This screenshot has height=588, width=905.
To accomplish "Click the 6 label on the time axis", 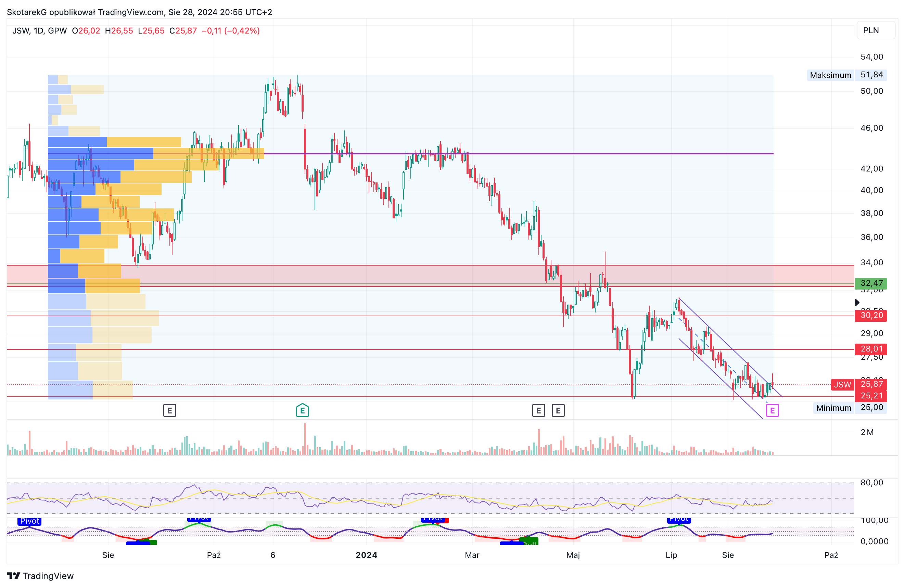I will [273, 555].
